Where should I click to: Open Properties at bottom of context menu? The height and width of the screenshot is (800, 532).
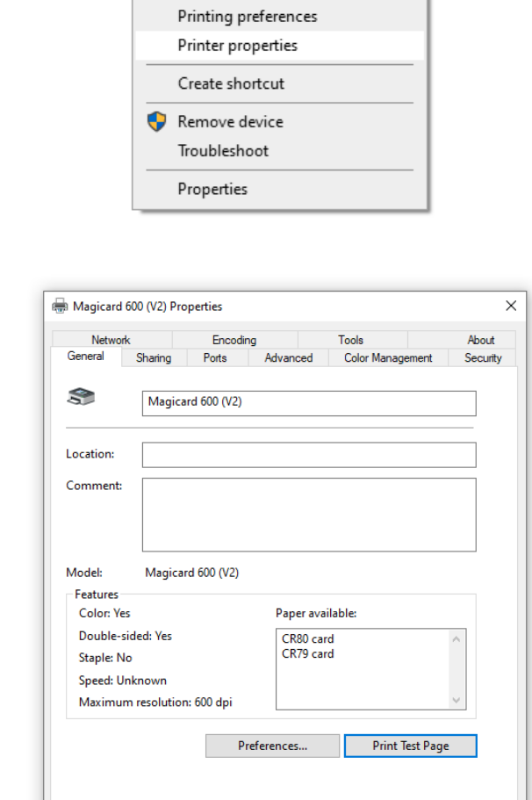pyautogui.click(x=279, y=190)
